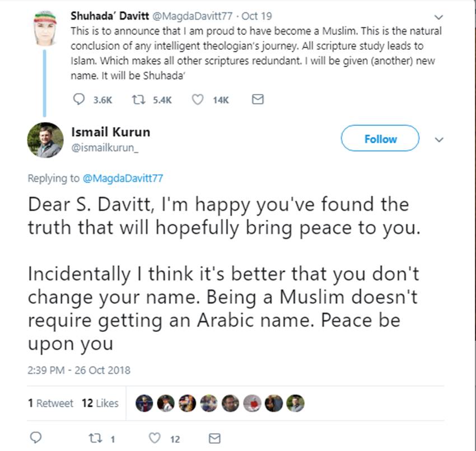
Task: Retweet Shuhada' Davitt's original tweet
Action: point(137,99)
